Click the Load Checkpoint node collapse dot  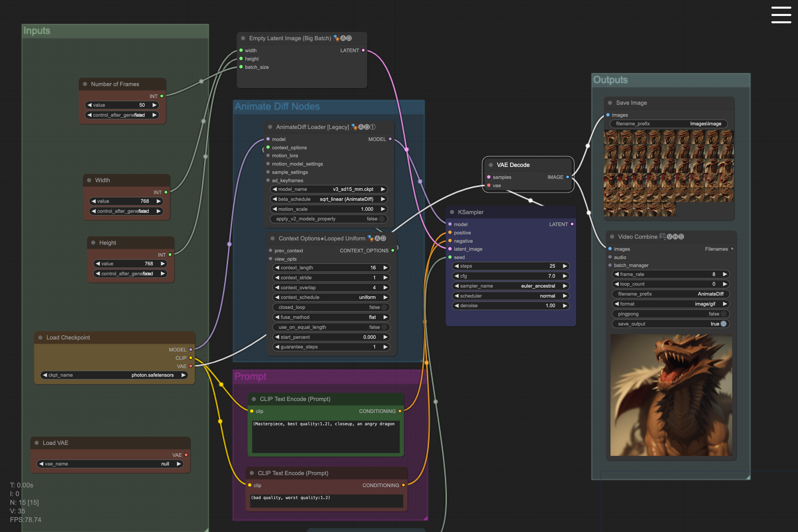40,337
